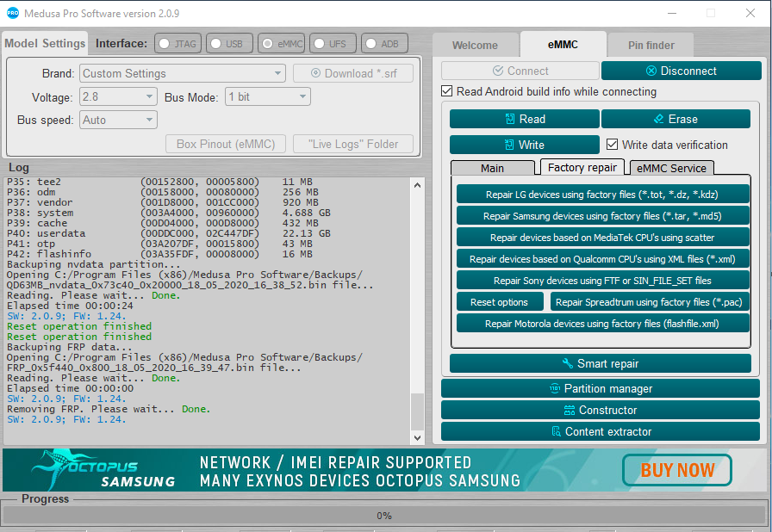The width and height of the screenshot is (772, 532).
Task: Open Partition manager via its icon
Action: [555, 388]
